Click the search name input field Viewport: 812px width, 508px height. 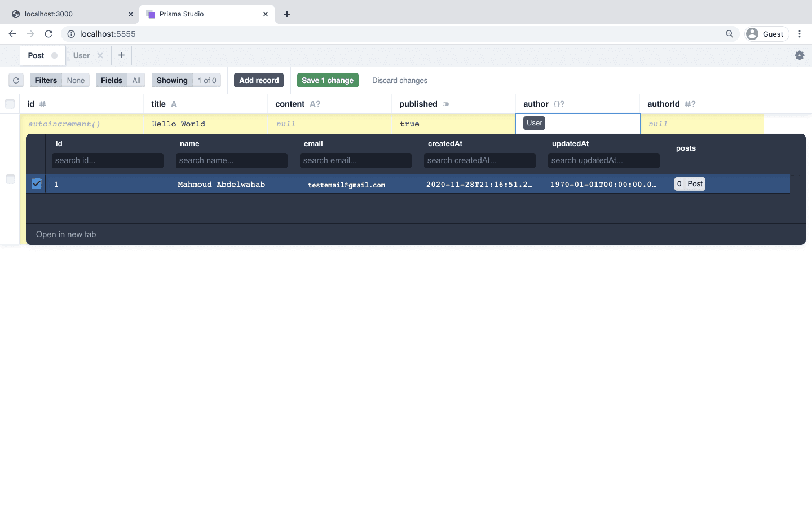coord(231,160)
